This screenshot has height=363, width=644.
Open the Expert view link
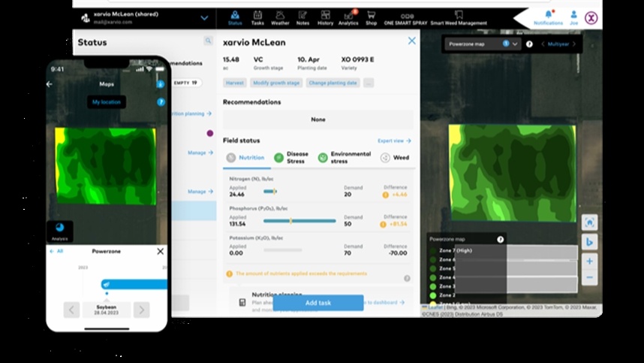[394, 141]
